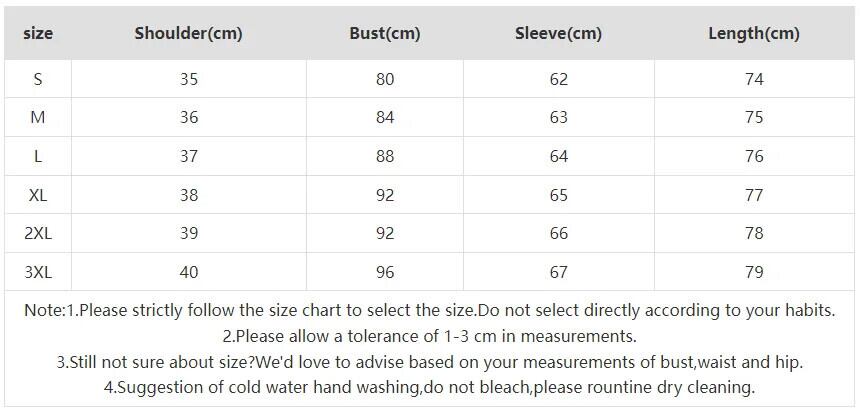
Task: Click bust value 92 in 2XL row
Action: click(385, 233)
